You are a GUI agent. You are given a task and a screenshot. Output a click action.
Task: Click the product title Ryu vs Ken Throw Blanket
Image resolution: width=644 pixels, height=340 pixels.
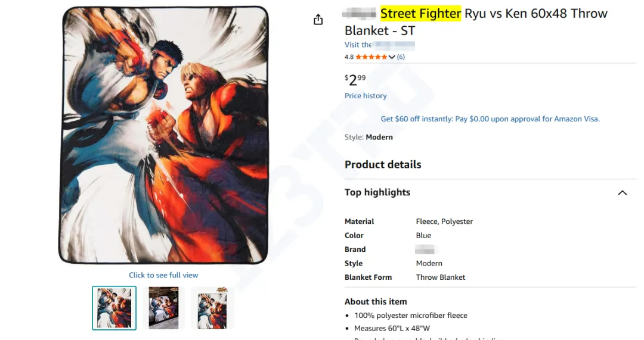pos(476,21)
